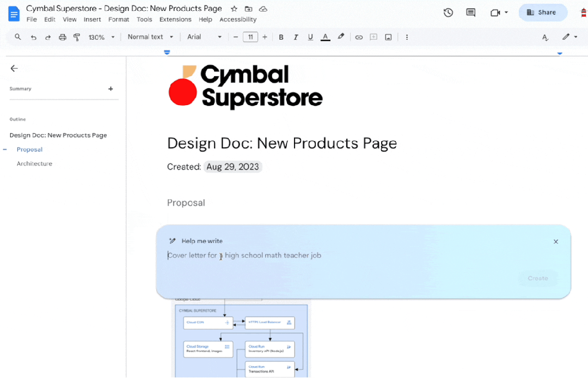This screenshot has height=384, width=588.
Task: Close the Help me write panel
Action: pos(556,241)
